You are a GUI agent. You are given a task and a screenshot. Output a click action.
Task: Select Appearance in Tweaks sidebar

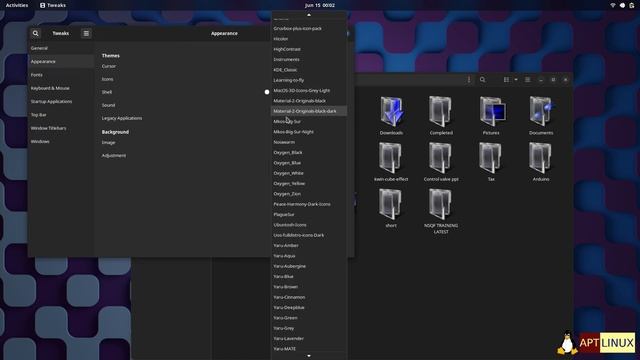pyautogui.click(x=61, y=62)
